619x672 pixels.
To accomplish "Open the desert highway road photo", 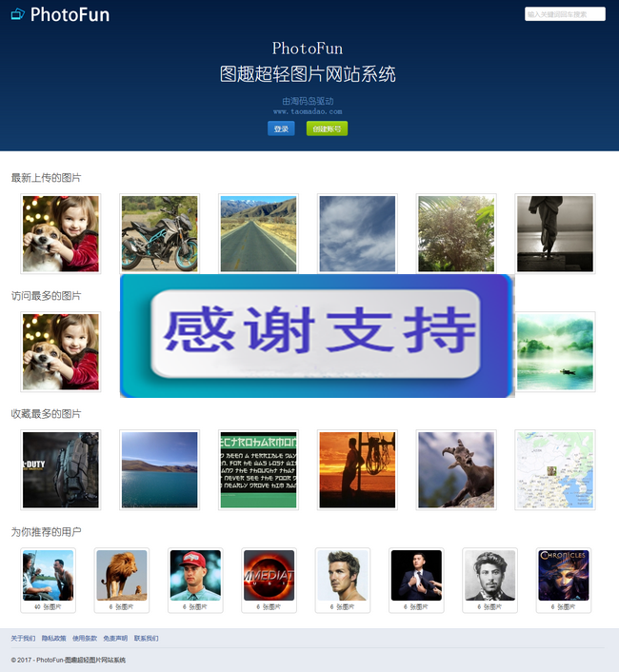I will tap(258, 233).
